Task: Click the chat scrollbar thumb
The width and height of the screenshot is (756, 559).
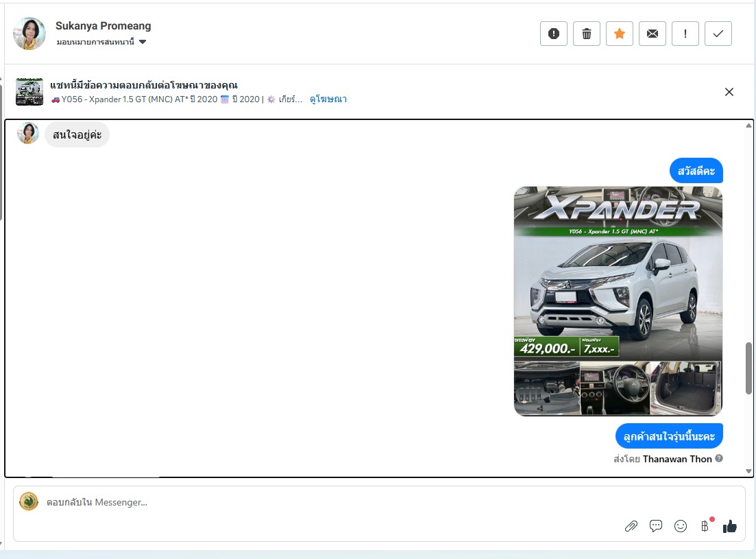Action: [x=748, y=368]
